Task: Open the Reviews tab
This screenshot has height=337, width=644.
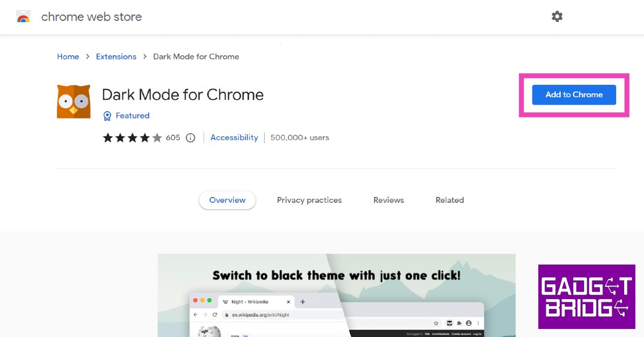Action: coord(389,200)
